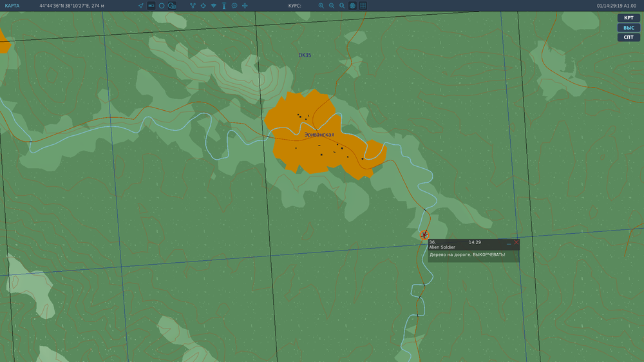Click the third magnifier zoom icon
The image size is (644, 362).
(342, 6)
